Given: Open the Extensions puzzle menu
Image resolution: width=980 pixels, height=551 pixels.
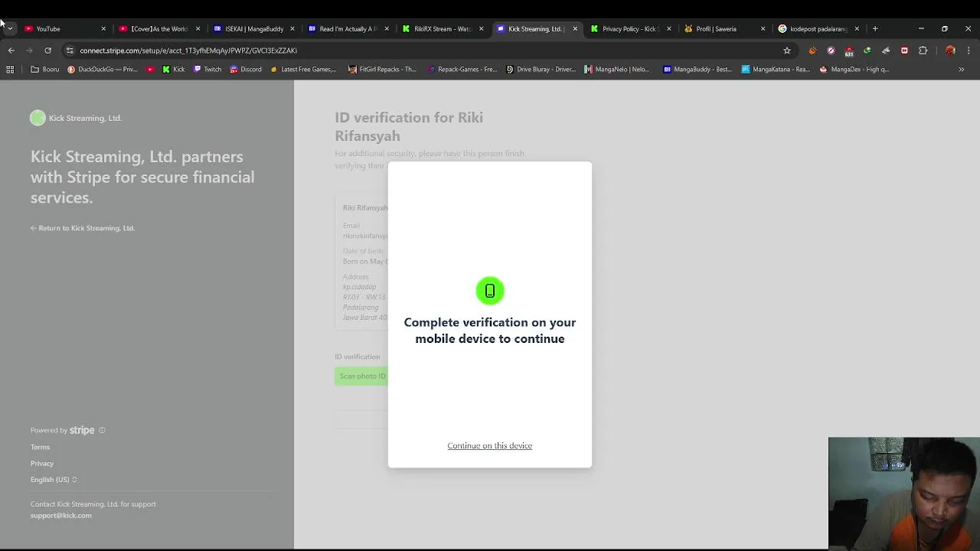Looking at the screenshot, I should tap(923, 51).
